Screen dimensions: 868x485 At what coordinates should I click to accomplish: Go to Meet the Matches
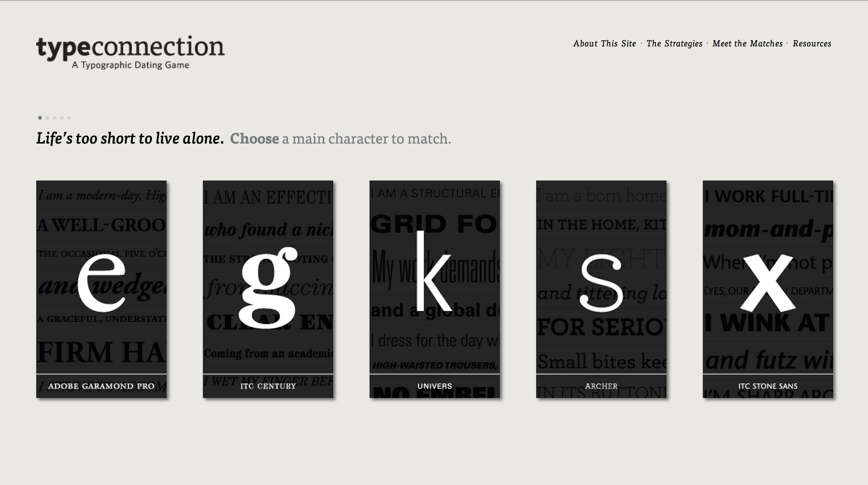pos(747,43)
